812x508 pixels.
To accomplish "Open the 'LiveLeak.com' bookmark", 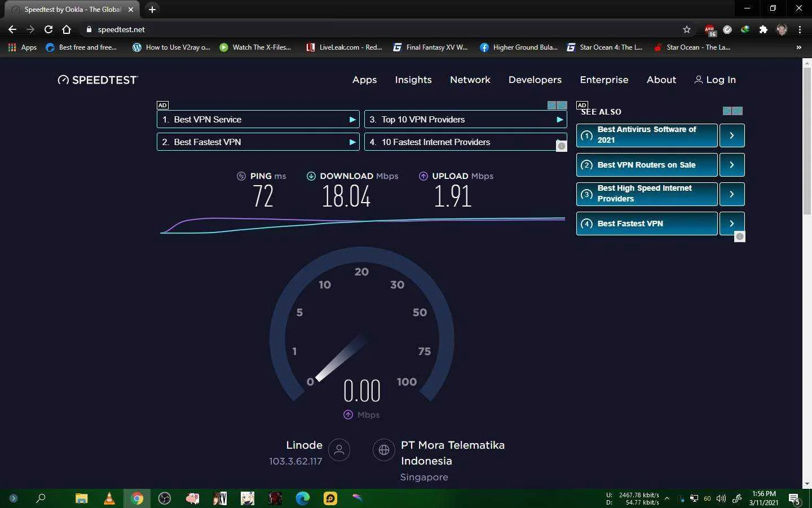I will click(344, 47).
